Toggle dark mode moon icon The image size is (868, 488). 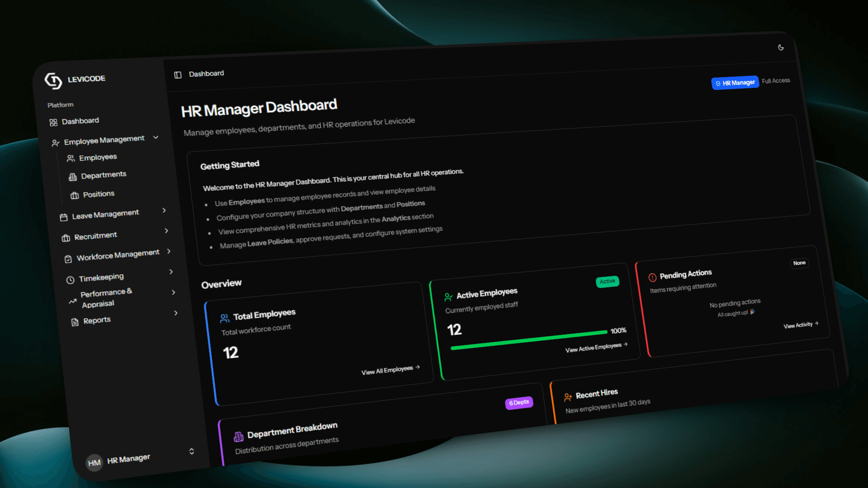click(781, 47)
